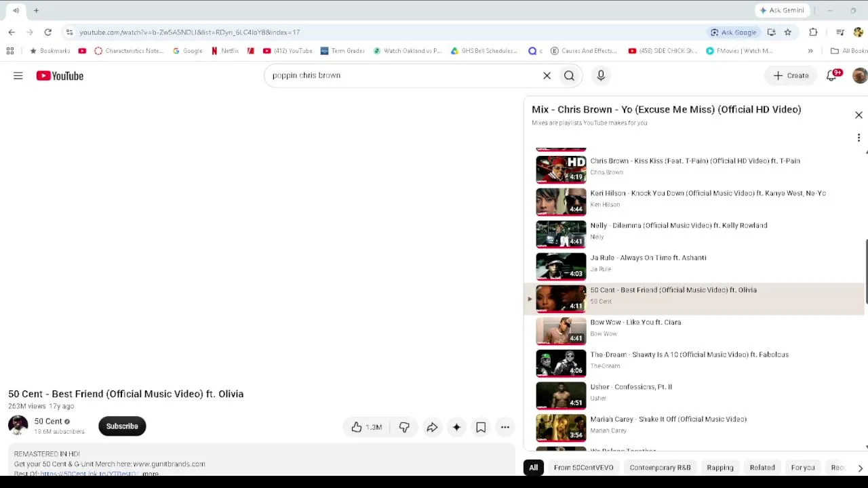Screen dimensions: 868x488
Task: Open the Create button
Action: point(791,76)
